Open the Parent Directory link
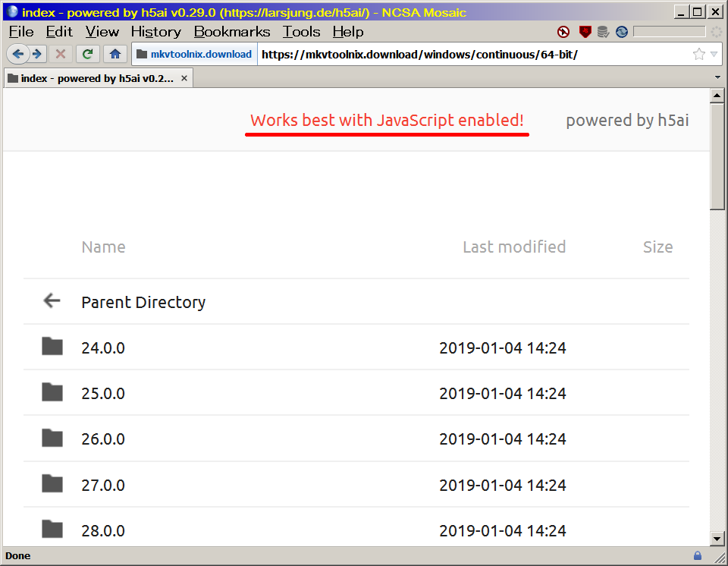The width and height of the screenshot is (728, 566). 143,302
